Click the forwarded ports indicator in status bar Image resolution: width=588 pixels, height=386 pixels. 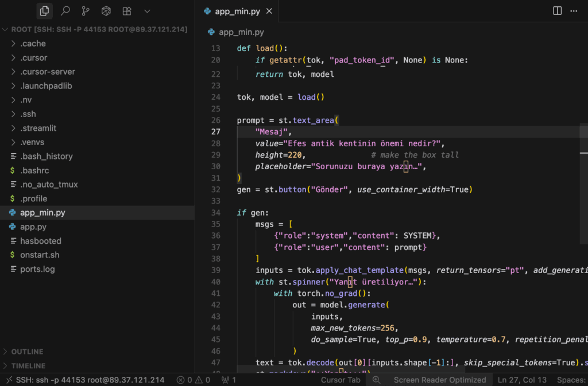click(229, 380)
